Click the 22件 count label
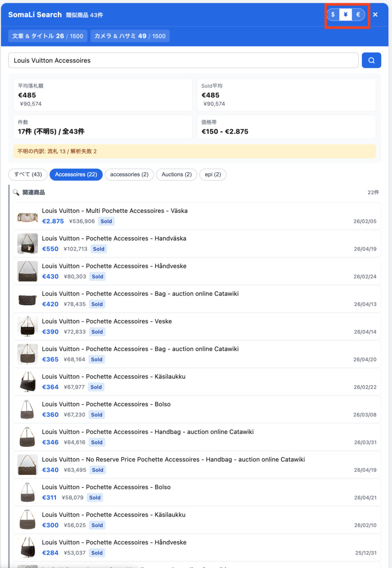Screen dimensions: 392x568 pyautogui.click(x=373, y=193)
